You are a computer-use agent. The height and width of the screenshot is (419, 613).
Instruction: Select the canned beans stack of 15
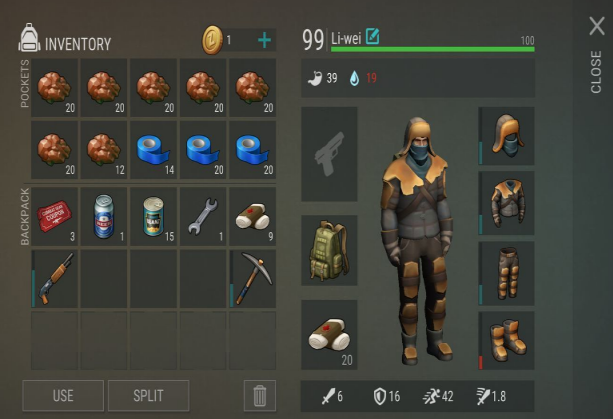153,217
